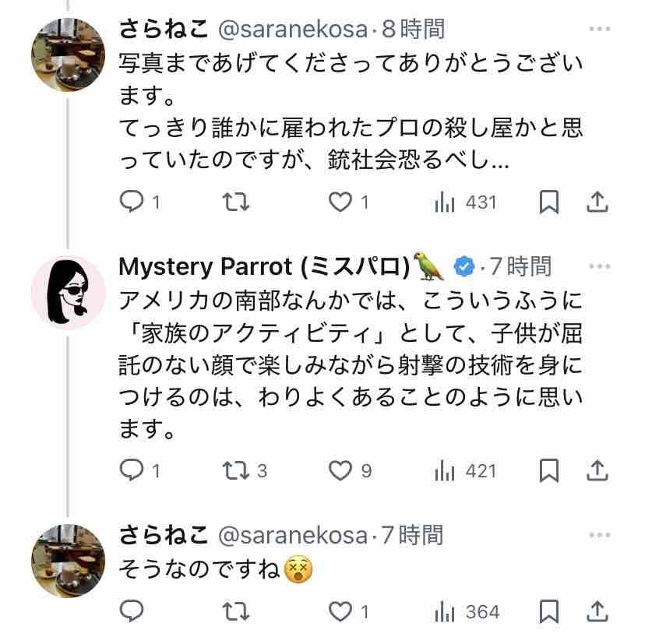Open more options on Mystery Parrot tweet
This screenshot has height=644, width=645.
[599, 266]
